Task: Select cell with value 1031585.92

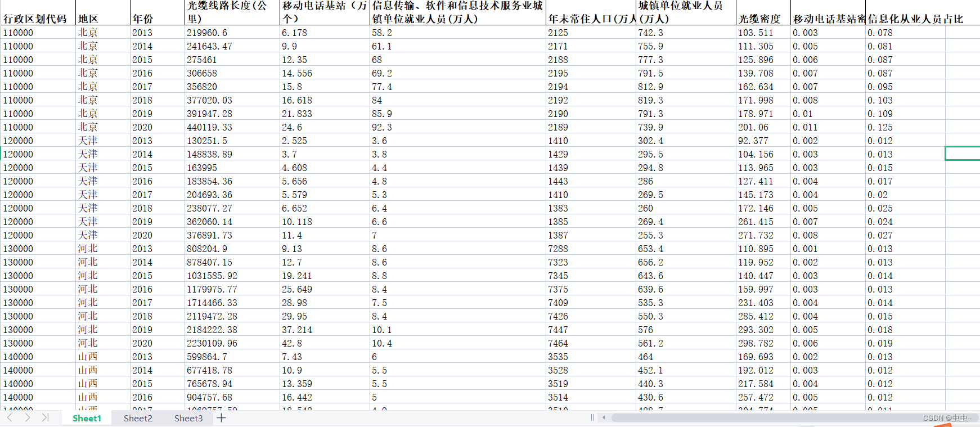Action: 232,276
